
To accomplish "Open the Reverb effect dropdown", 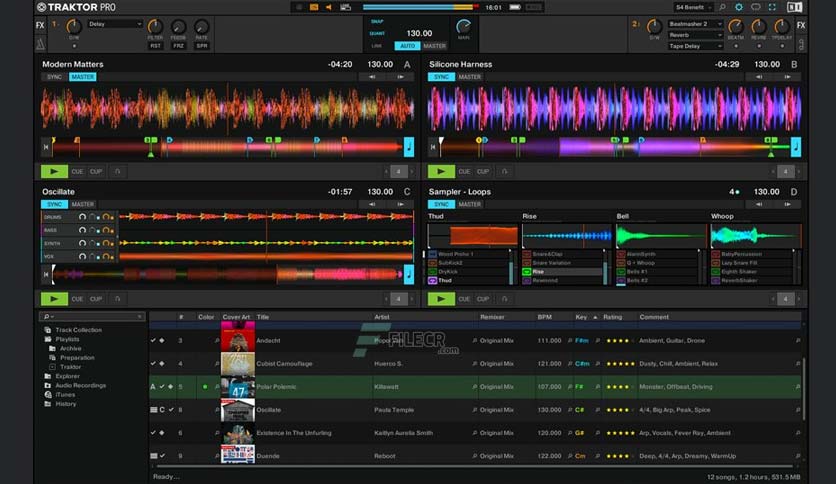I will [x=695, y=35].
